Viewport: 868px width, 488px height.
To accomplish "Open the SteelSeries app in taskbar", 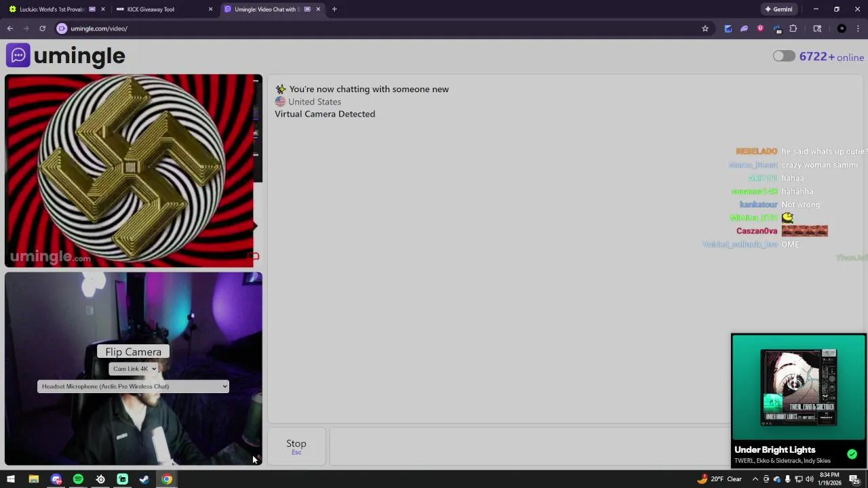I will click(100, 479).
